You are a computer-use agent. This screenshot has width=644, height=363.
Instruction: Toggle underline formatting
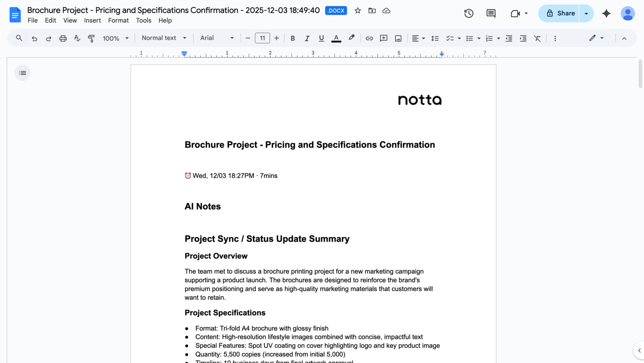click(x=321, y=38)
